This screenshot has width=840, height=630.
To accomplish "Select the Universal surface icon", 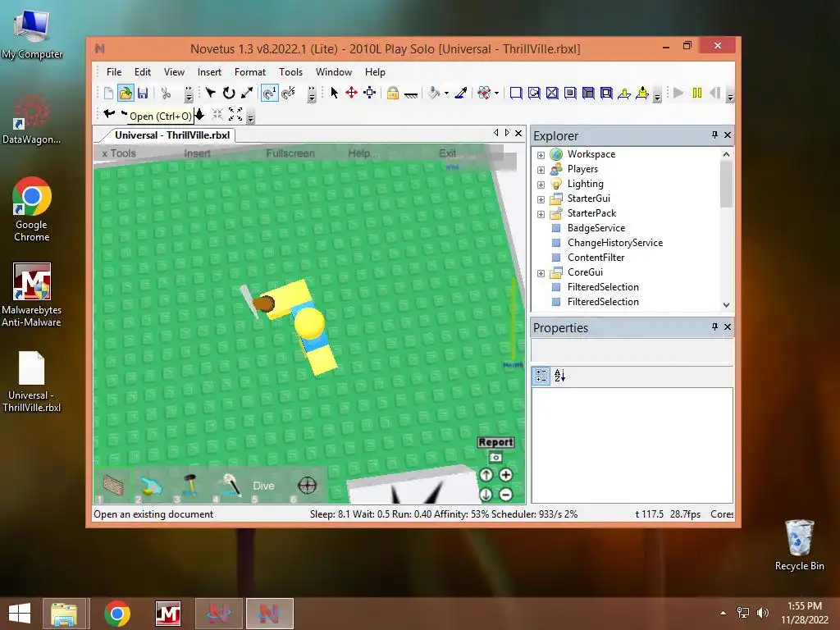I will [x=606, y=94].
